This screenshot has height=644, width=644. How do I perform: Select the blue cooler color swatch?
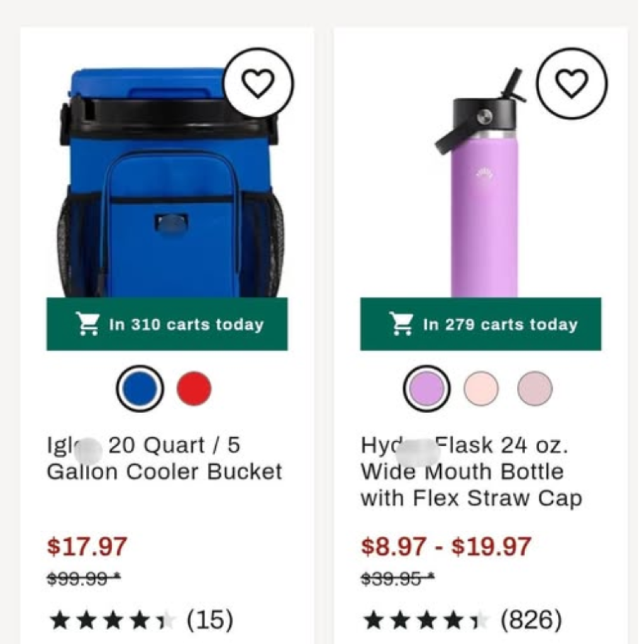point(140,389)
